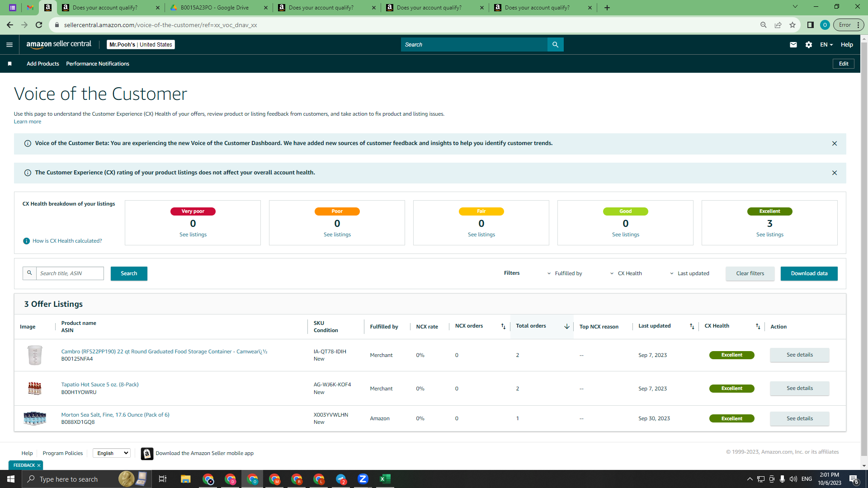The image size is (868, 488).
Task: Sort by Total orders down arrow
Action: click(x=566, y=326)
